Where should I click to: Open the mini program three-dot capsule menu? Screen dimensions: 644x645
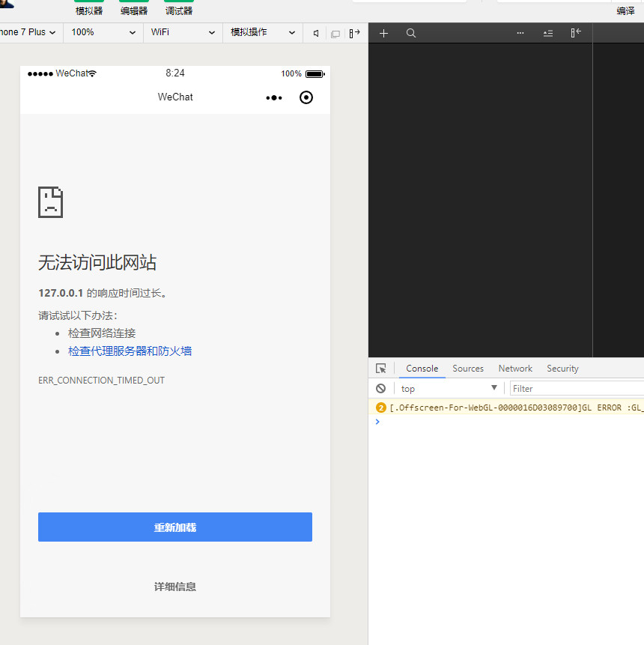[274, 97]
